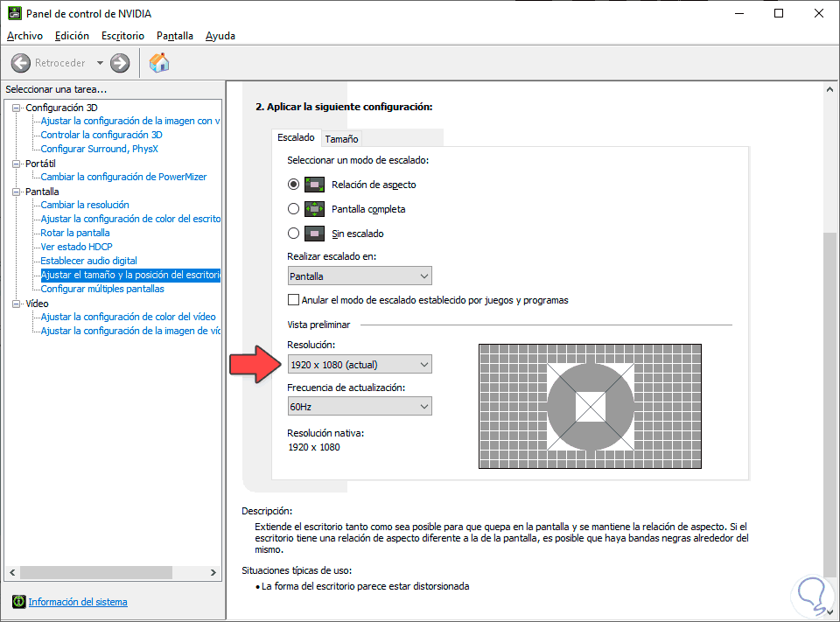Click the task panel scroll right arrow
840x622 pixels.
[213, 572]
